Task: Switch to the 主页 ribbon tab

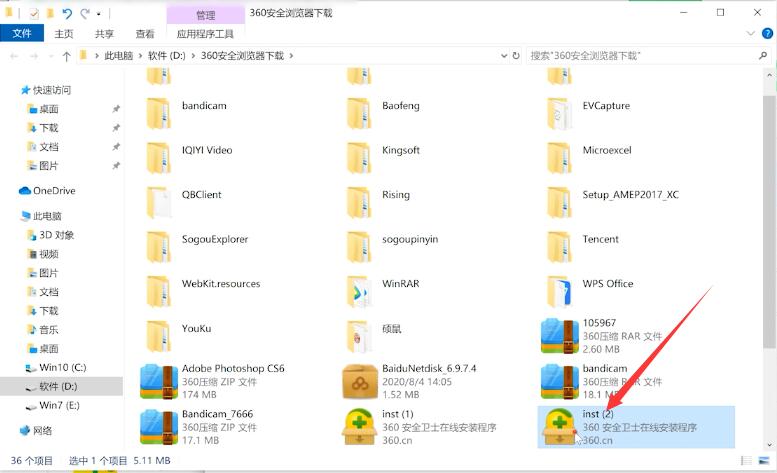Action: pos(63,34)
